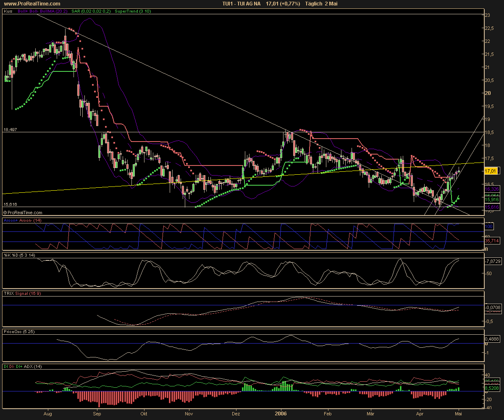Click the red 35,714 Aroon value tag

[x=491, y=241]
